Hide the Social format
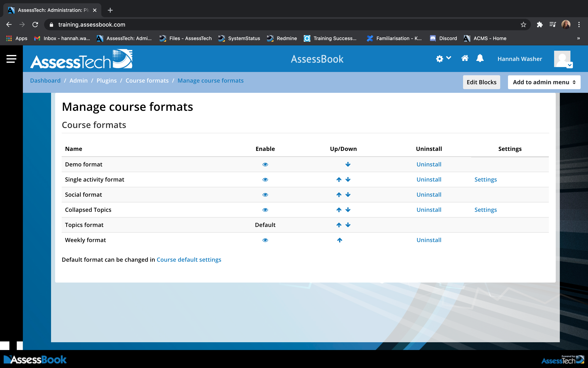This screenshot has height=368, width=588. [x=265, y=195]
